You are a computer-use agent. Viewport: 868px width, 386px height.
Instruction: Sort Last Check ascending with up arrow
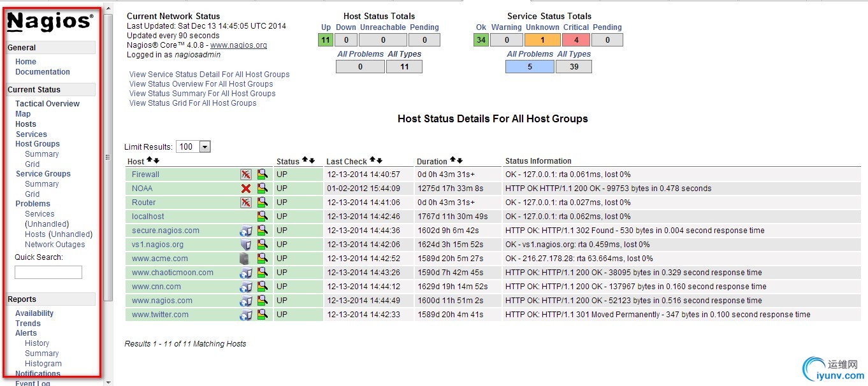pos(372,161)
